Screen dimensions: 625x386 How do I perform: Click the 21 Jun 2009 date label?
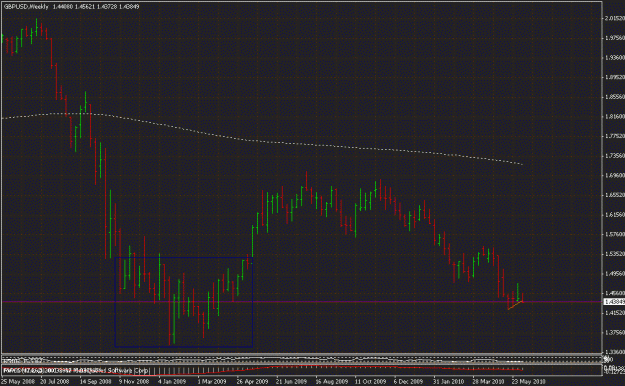291,382
